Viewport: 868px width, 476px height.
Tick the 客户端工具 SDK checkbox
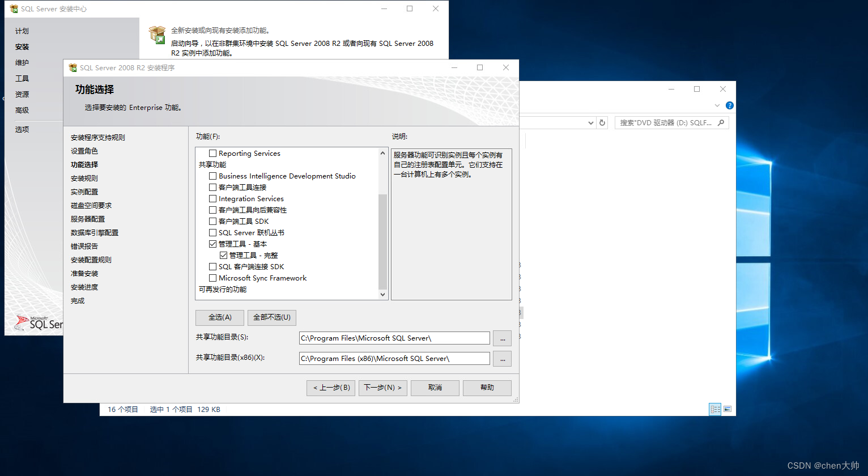213,222
